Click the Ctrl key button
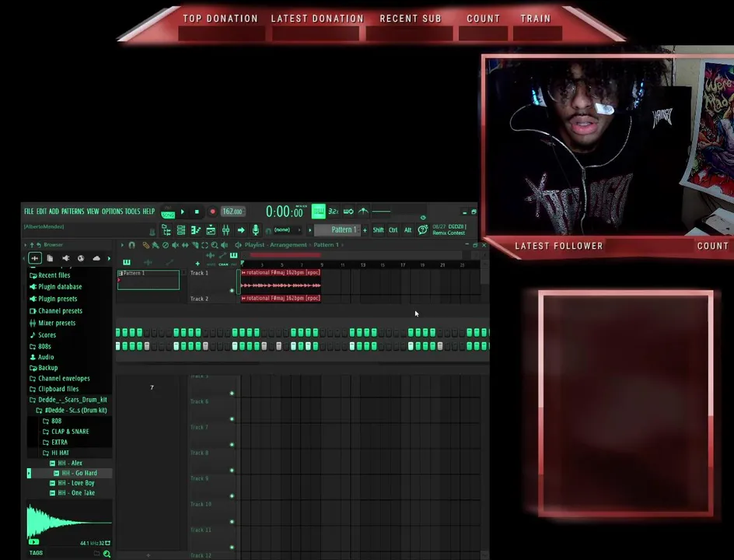Image resolution: width=734 pixels, height=560 pixels. click(x=393, y=230)
